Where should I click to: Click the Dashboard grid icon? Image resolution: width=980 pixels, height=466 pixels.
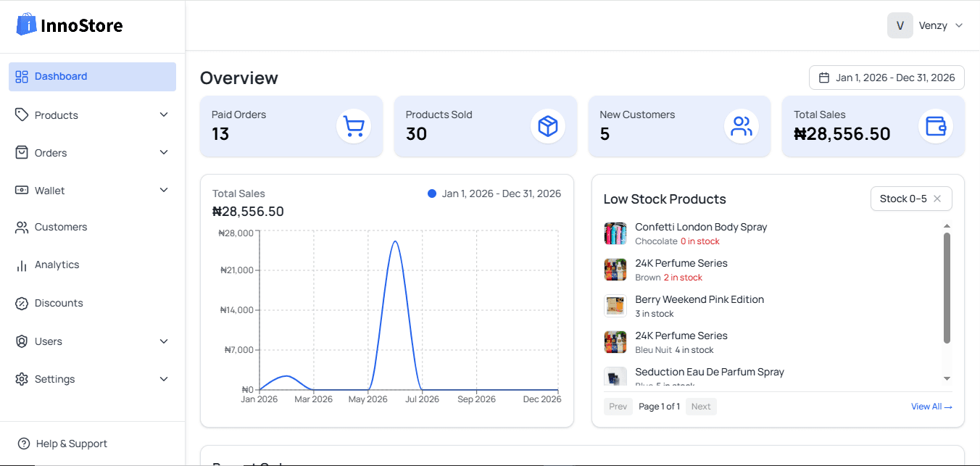click(x=22, y=77)
